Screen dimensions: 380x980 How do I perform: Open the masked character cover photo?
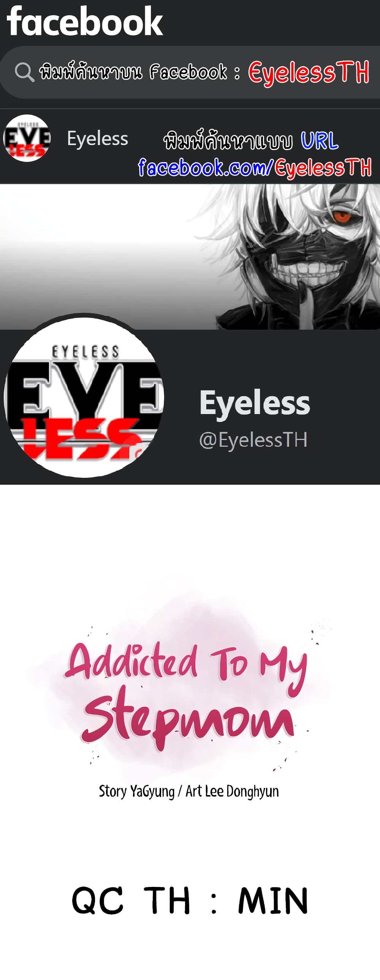pyautogui.click(x=190, y=257)
